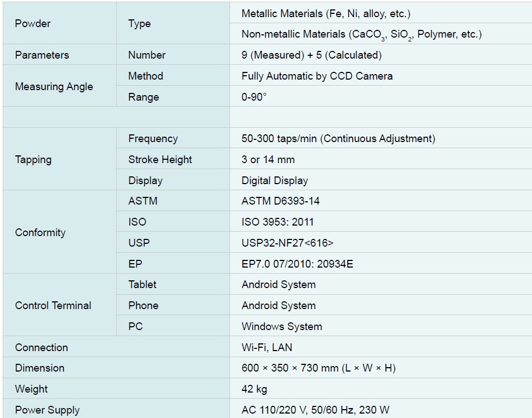The width and height of the screenshot is (532, 418).
Task: Select the '9 (Measured) + 5 (Calculated)' value
Action: pos(311,55)
